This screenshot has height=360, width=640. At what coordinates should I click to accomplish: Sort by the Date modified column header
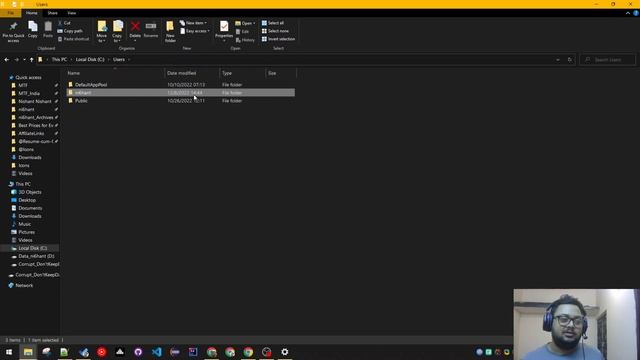click(192, 73)
